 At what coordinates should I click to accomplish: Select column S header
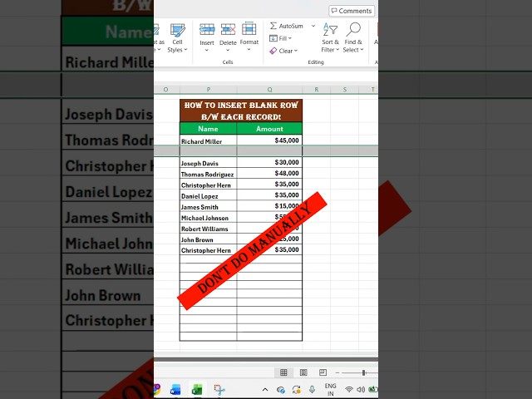[x=345, y=90]
